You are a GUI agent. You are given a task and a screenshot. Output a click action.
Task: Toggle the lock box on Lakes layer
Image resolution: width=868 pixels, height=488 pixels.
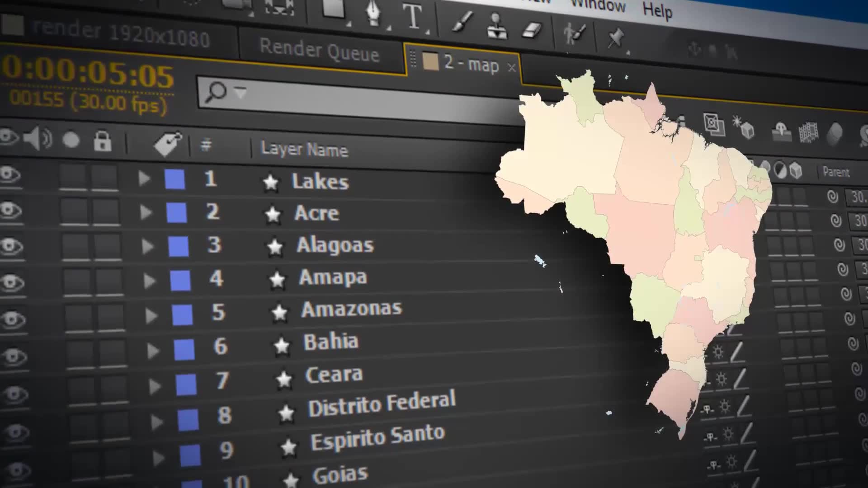(105, 177)
